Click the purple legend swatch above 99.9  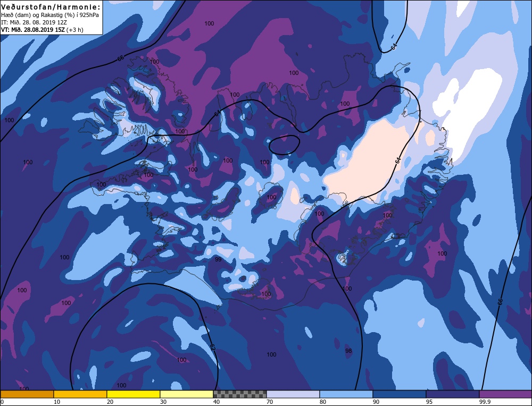click(x=505, y=394)
